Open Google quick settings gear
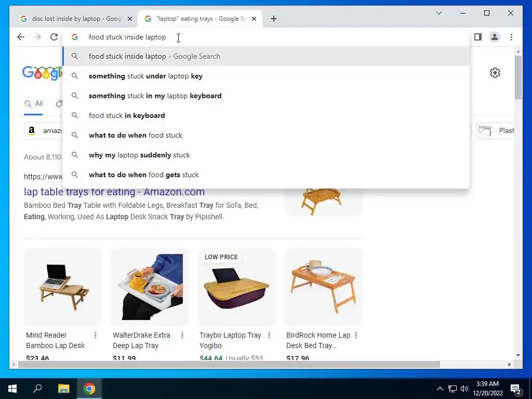 tap(495, 73)
